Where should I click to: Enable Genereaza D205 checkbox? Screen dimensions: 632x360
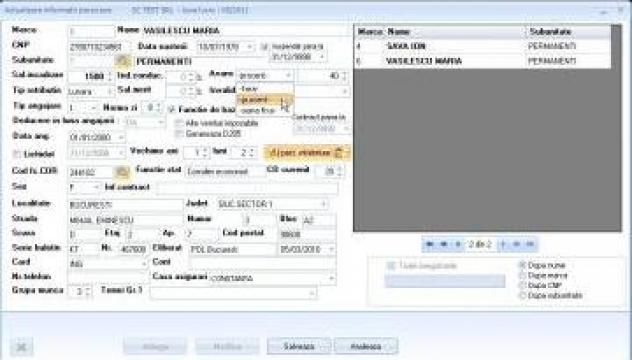coord(179,134)
